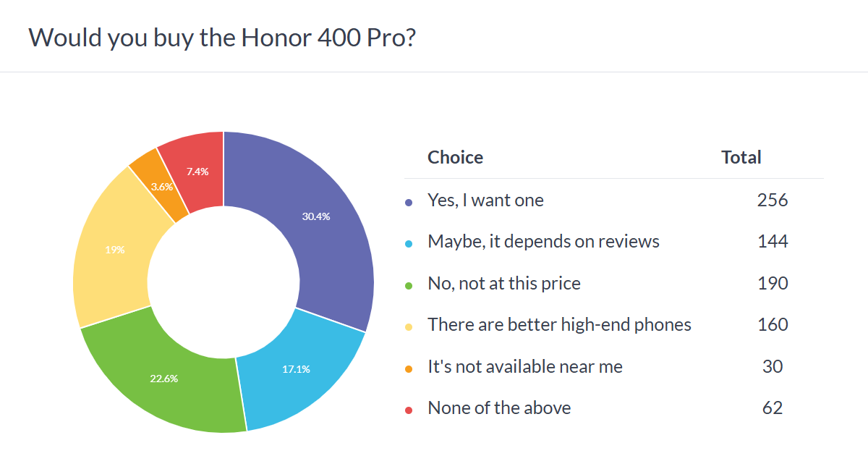
Task: Click blue dot beside 'Maybe, it depends on reviews'
Action: click(x=409, y=243)
